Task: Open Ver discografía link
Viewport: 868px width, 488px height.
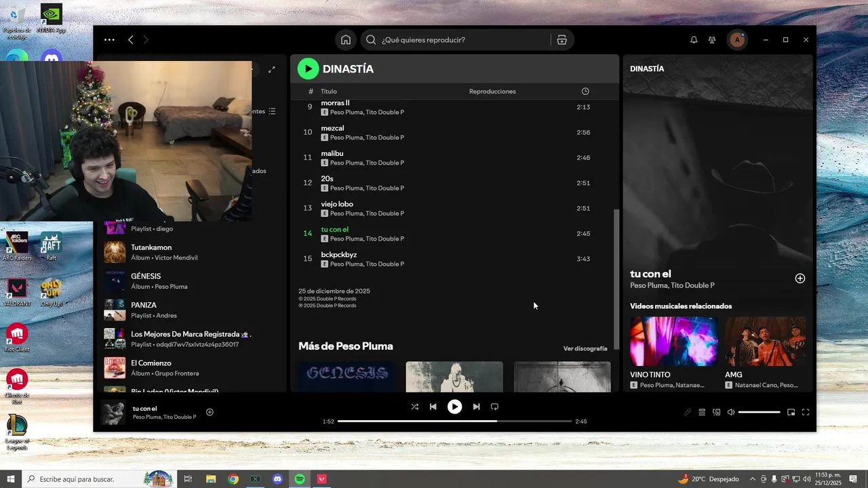Action: click(585, 348)
